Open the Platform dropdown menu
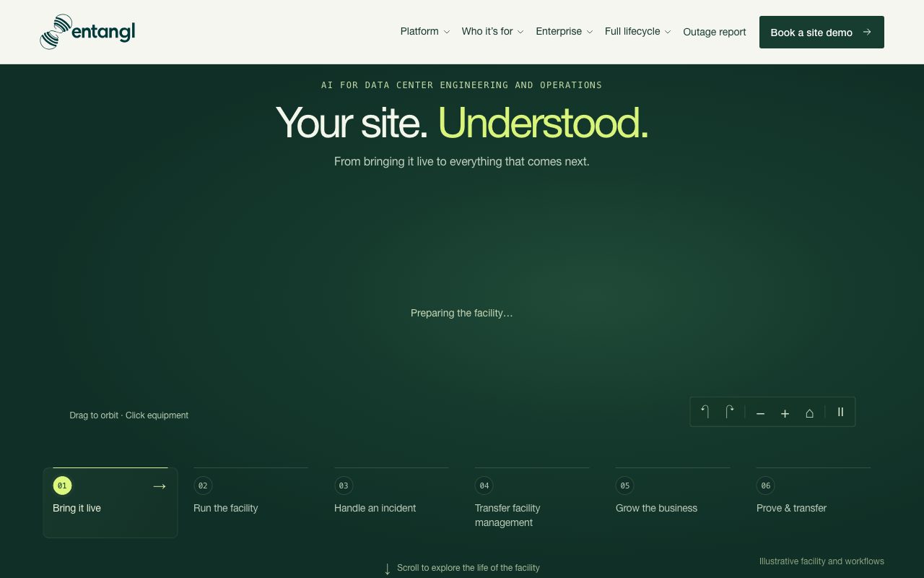 click(x=425, y=32)
